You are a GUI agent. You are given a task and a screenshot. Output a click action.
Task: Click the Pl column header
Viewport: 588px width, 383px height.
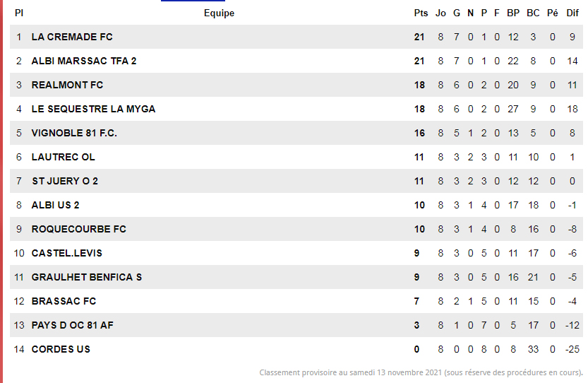(19, 13)
